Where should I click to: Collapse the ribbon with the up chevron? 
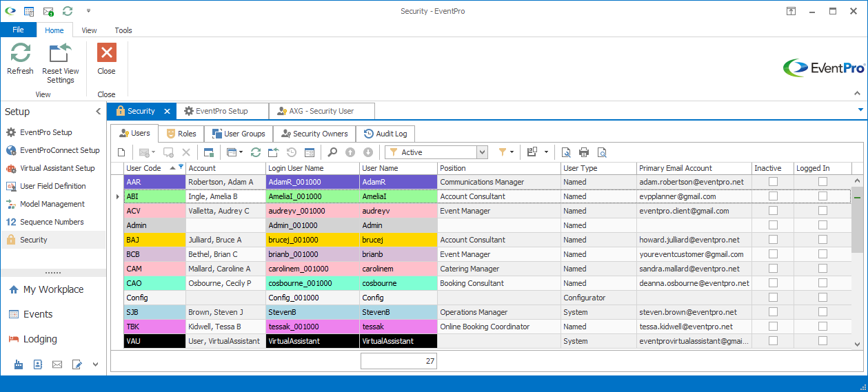coord(858,94)
